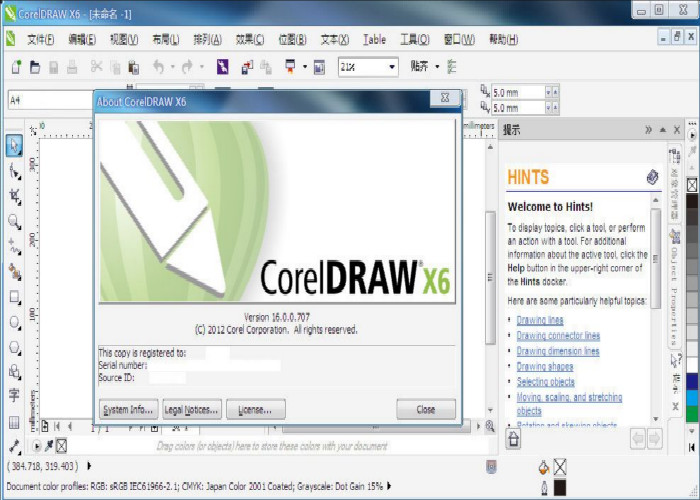700x500 pixels.
Task: Click the Open file toolbar icon
Action: click(x=35, y=67)
